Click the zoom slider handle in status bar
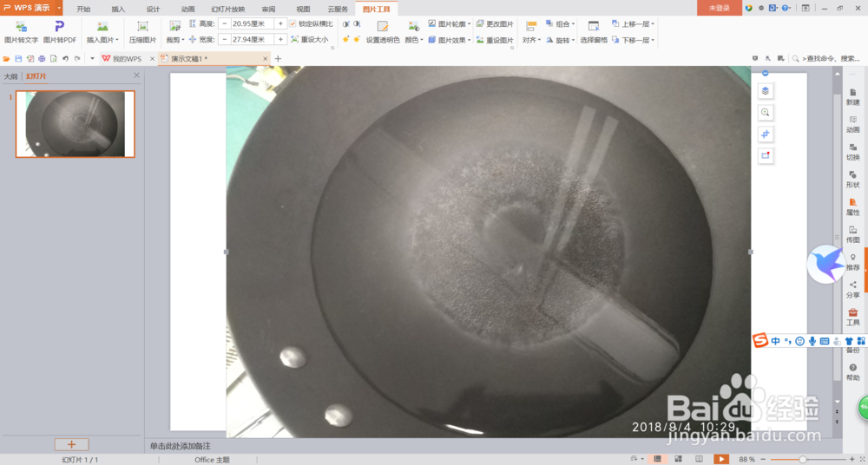 click(803, 460)
